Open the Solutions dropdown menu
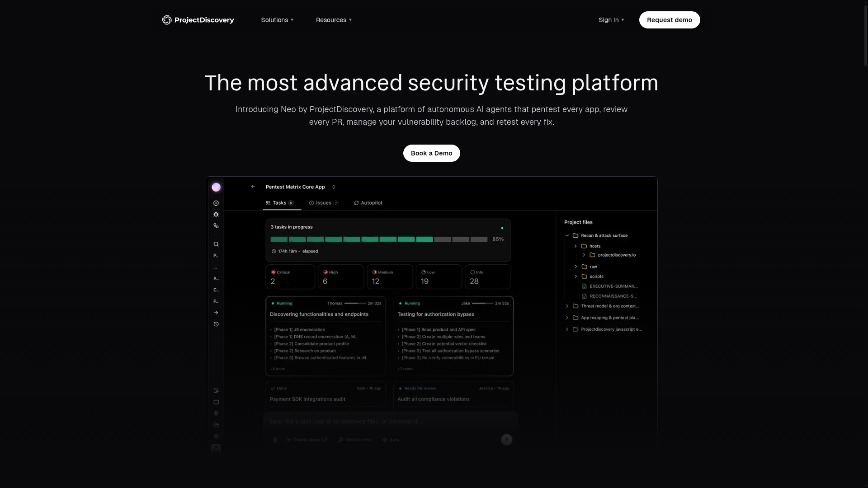The width and height of the screenshot is (868, 488). pyautogui.click(x=277, y=20)
